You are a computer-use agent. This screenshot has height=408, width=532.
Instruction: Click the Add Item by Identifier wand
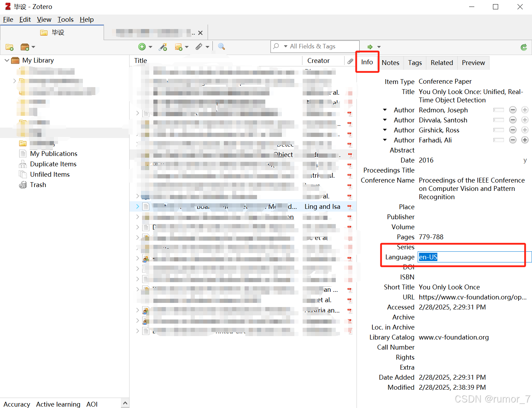163,47
